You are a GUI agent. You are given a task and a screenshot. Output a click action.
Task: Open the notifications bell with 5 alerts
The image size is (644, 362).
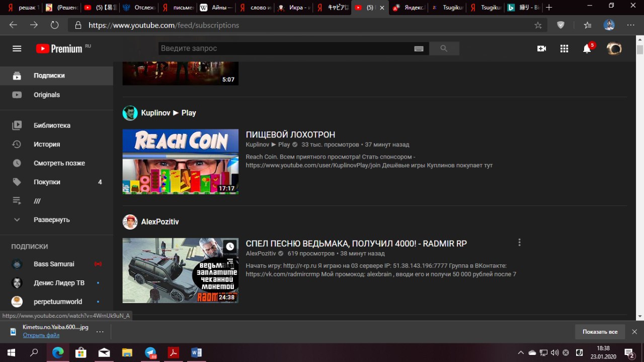point(587,48)
